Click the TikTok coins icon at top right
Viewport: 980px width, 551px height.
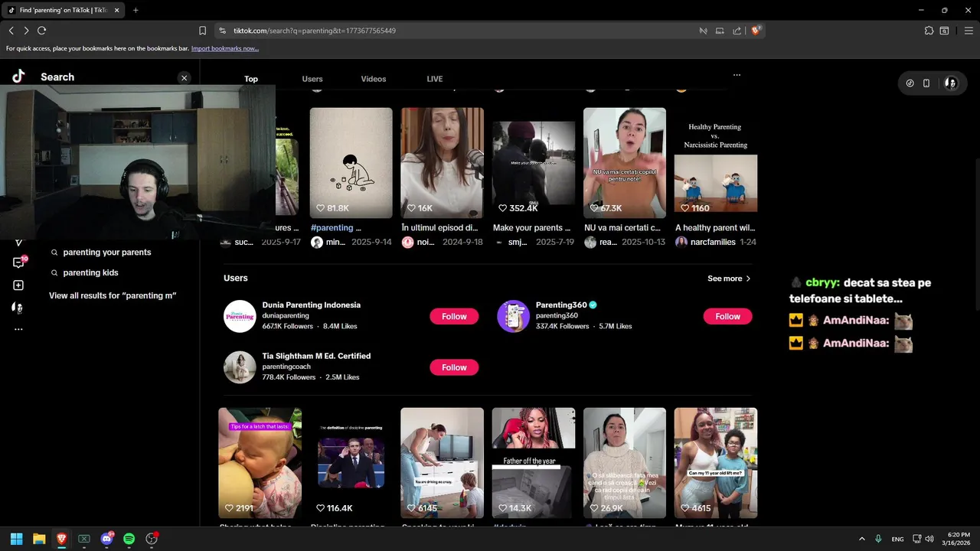pyautogui.click(x=910, y=83)
